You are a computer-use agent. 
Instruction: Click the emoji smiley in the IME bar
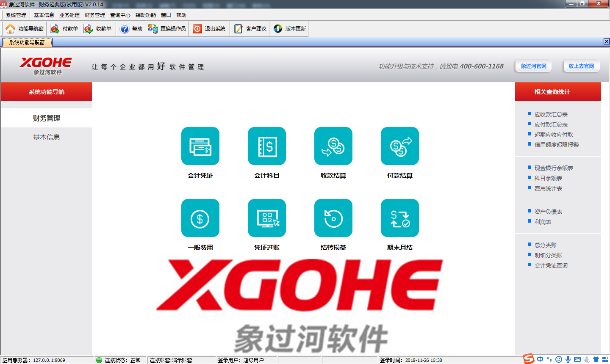[559, 359]
